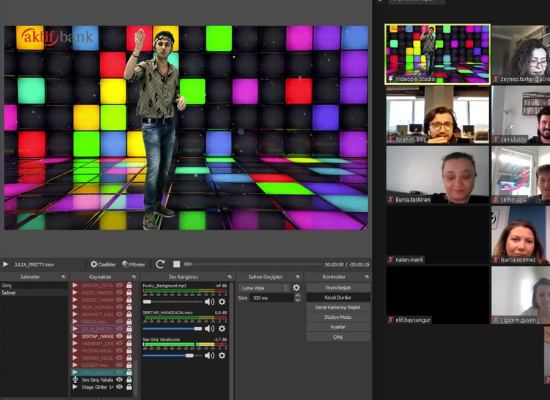Click the SERTAP_HANGI volume slider
This screenshot has width=550, height=400.
point(172,329)
